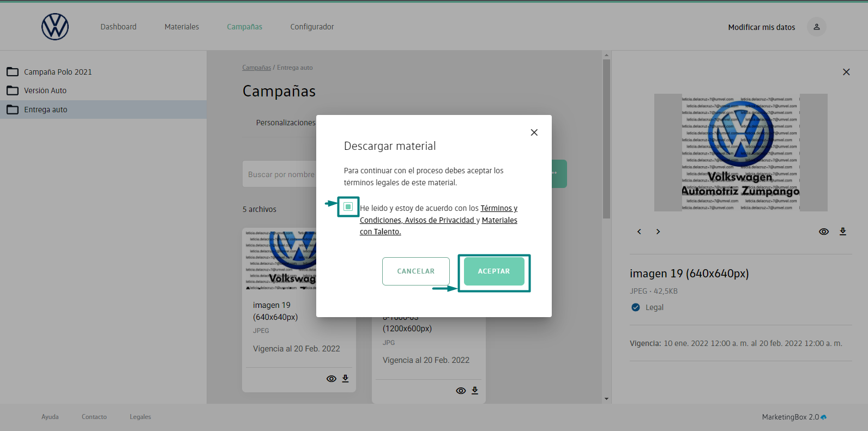
Task: Click eye icon on imagen 19 card
Action: tap(331, 379)
